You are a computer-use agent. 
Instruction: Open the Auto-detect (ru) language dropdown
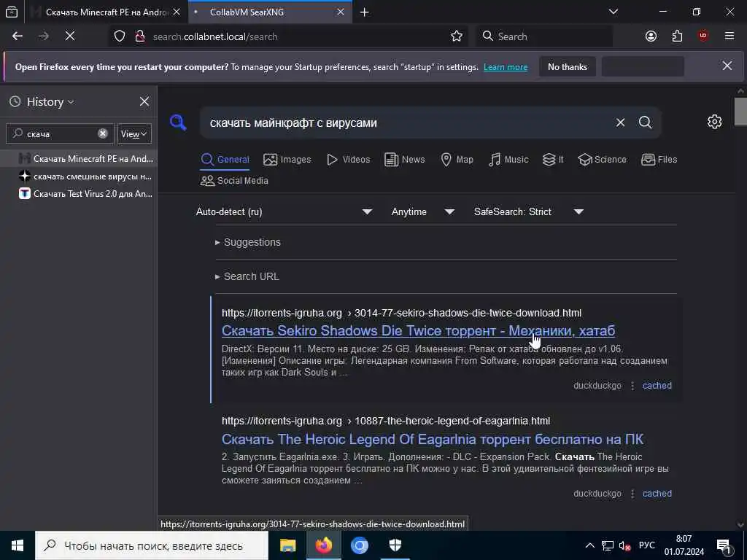click(285, 211)
